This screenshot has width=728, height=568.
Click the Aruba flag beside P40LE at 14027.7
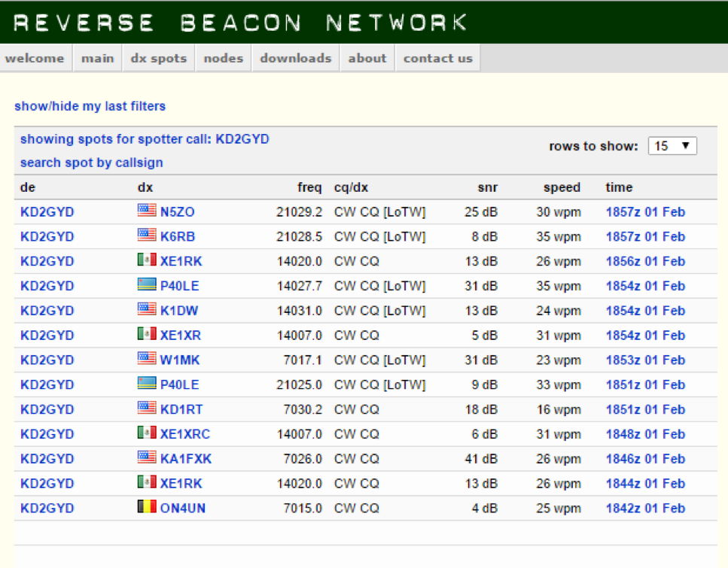click(146, 286)
